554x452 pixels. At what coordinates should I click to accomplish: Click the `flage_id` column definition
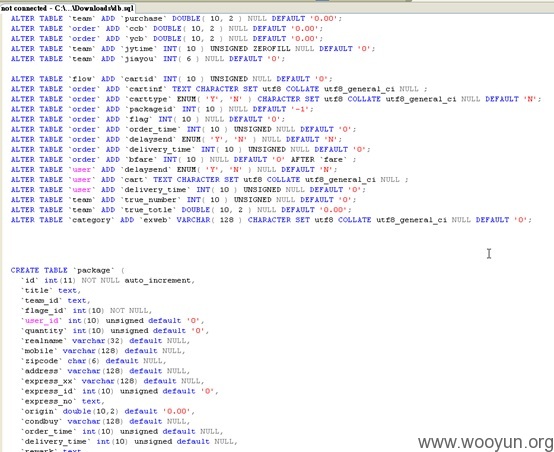[86, 311]
